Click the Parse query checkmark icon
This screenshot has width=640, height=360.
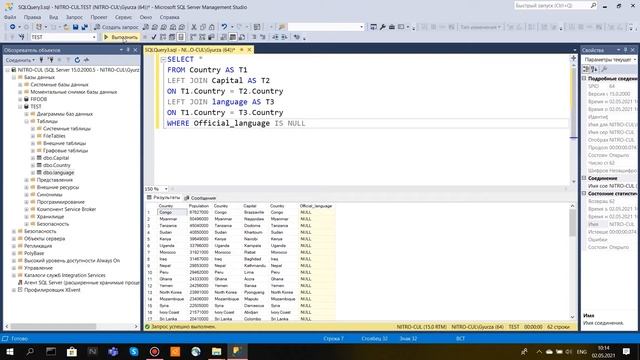pyautogui.click(x=154, y=37)
